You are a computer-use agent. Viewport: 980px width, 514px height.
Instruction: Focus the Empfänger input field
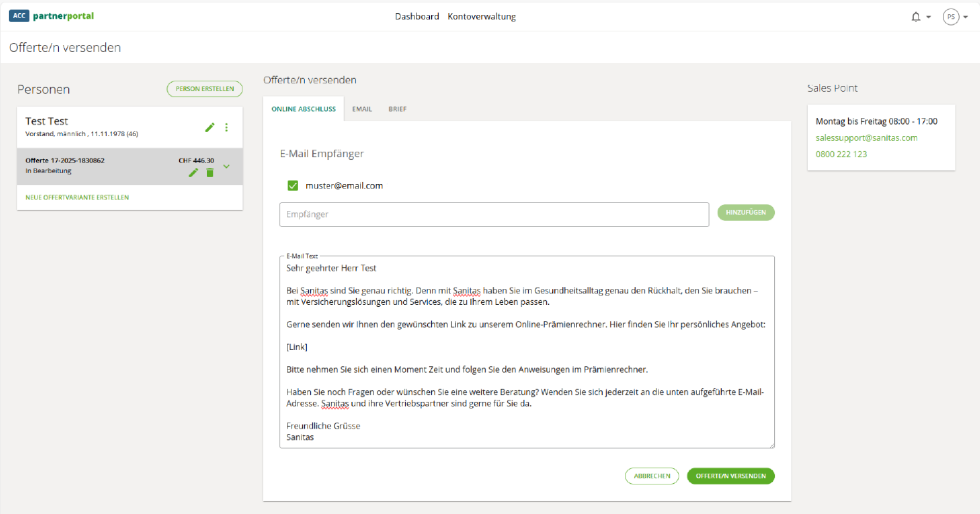(494, 214)
